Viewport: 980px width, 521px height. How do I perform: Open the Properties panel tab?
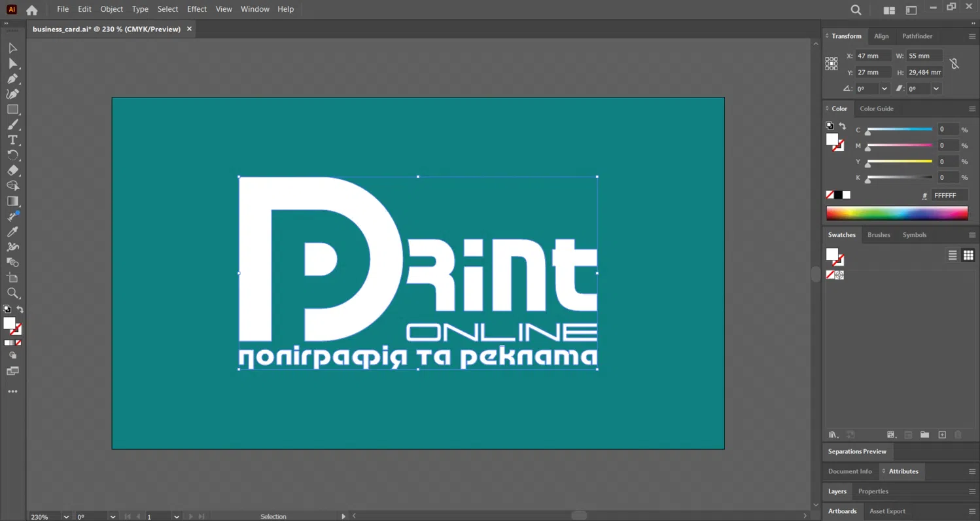click(x=873, y=491)
